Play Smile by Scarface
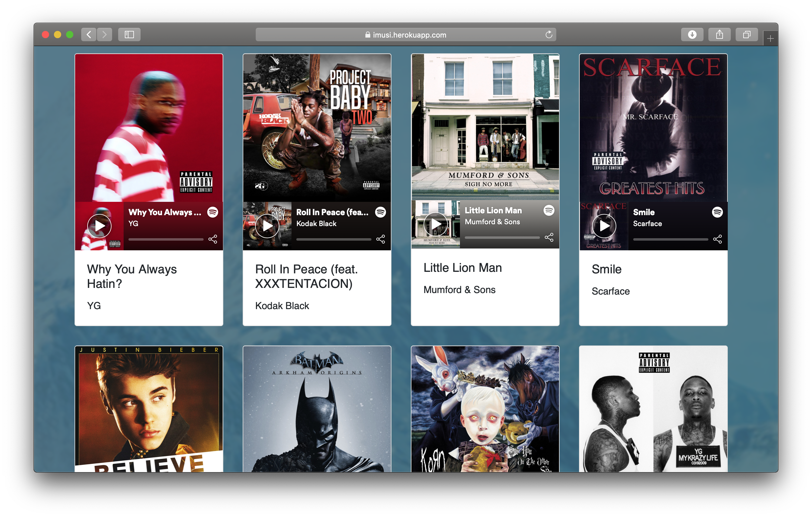Image resolution: width=812 pixels, height=517 pixels. pyautogui.click(x=604, y=226)
